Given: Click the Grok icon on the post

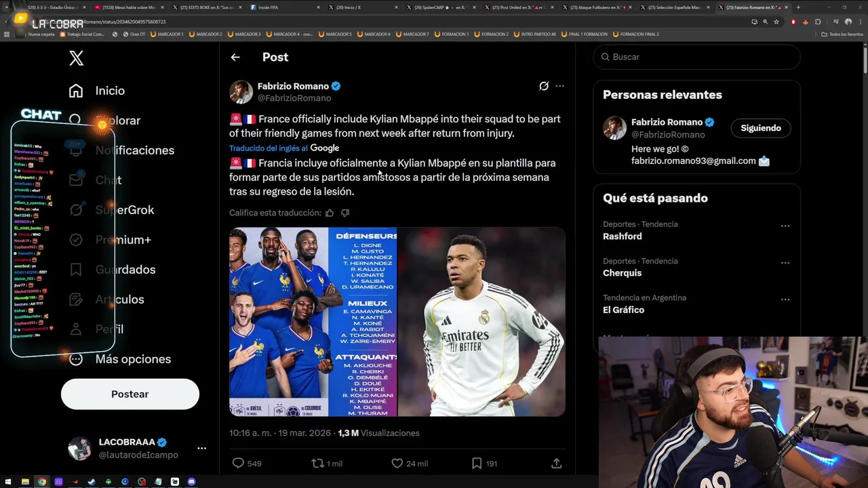Looking at the screenshot, I should point(544,86).
